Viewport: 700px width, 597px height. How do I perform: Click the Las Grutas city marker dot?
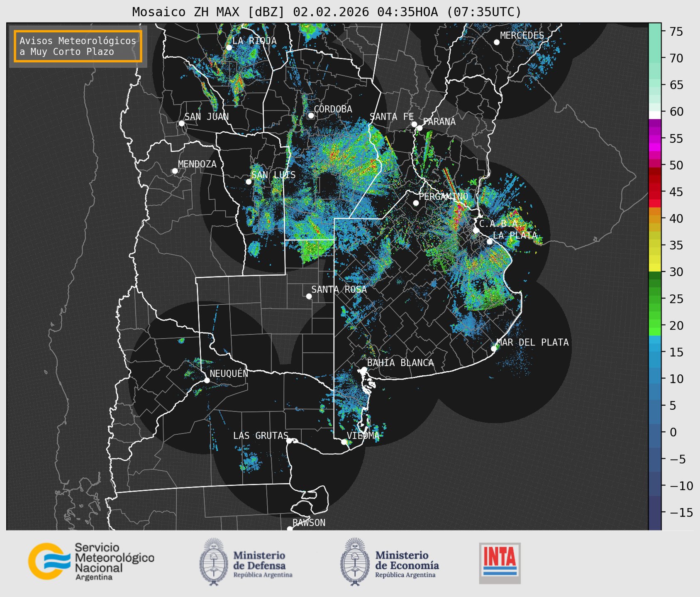pyautogui.click(x=289, y=441)
